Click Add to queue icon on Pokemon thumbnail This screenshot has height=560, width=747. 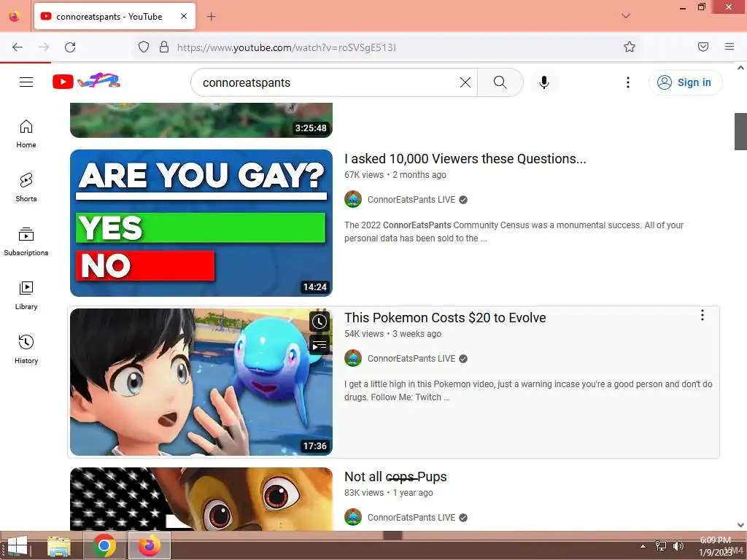pos(320,345)
